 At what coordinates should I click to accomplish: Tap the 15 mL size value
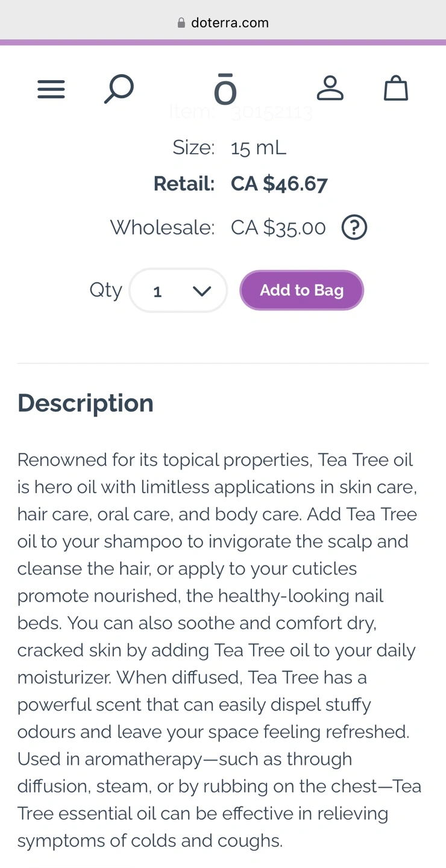pyautogui.click(x=259, y=148)
